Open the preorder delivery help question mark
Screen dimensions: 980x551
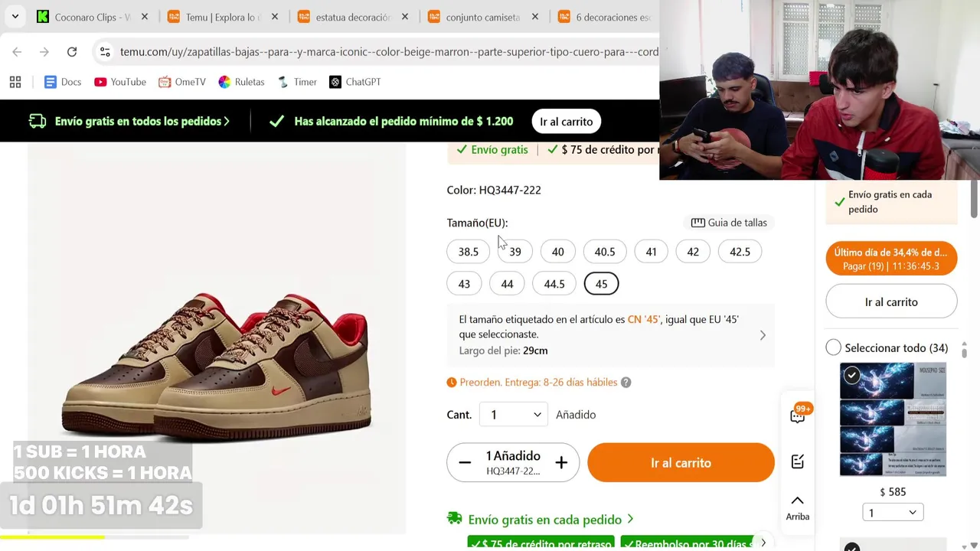[x=626, y=383]
